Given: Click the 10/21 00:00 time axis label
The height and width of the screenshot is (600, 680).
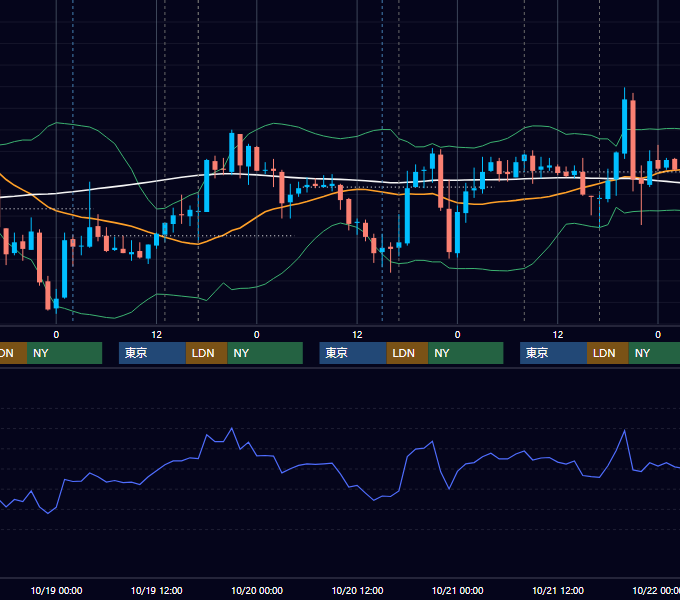Looking at the screenshot, I should pyautogui.click(x=458, y=590).
